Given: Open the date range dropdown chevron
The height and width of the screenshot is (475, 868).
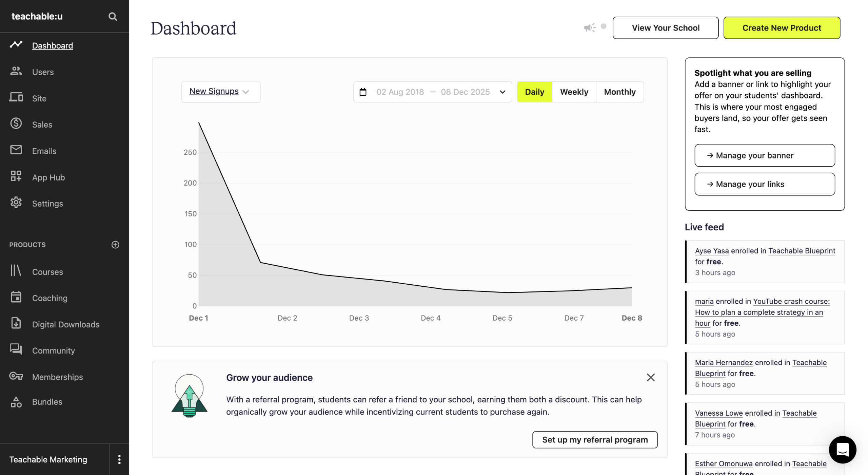Looking at the screenshot, I should (502, 92).
